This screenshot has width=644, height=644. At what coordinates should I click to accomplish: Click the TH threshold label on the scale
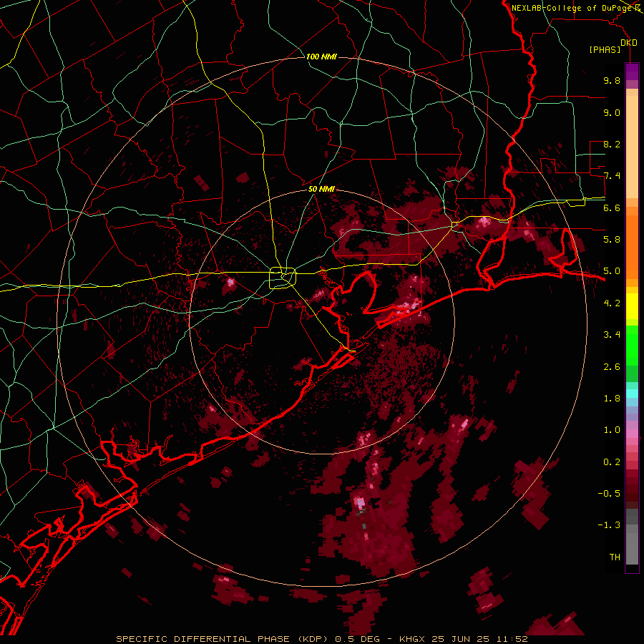click(615, 557)
